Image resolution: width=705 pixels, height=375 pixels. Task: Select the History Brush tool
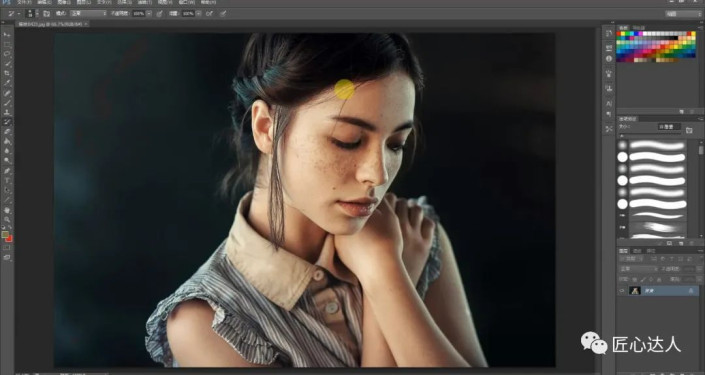[x=7, y=122]
